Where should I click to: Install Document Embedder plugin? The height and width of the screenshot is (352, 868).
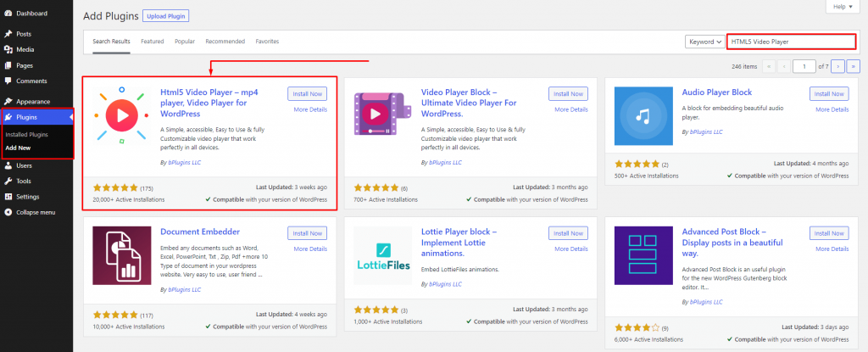point(307,233)
